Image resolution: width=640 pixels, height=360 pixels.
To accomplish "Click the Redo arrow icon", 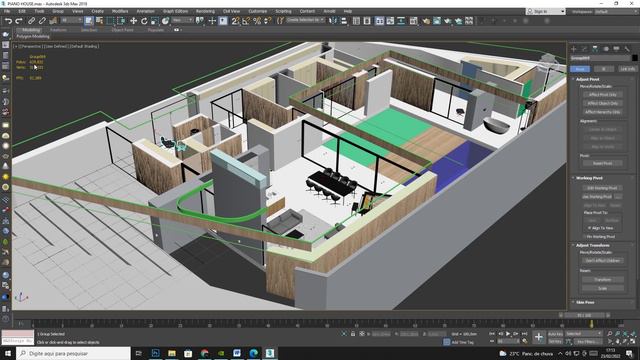I will 19,21.
